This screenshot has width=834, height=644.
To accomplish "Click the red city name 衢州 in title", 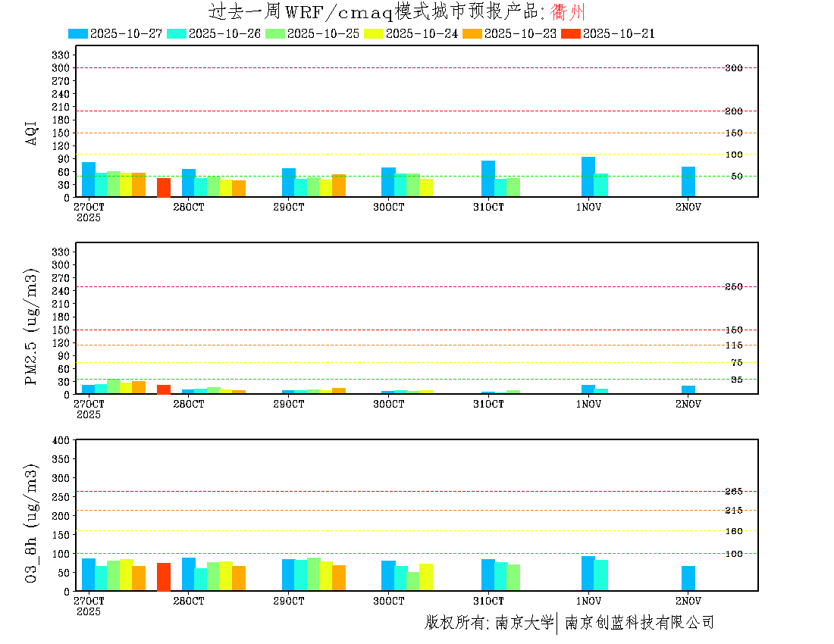I will tap(568, 12).
